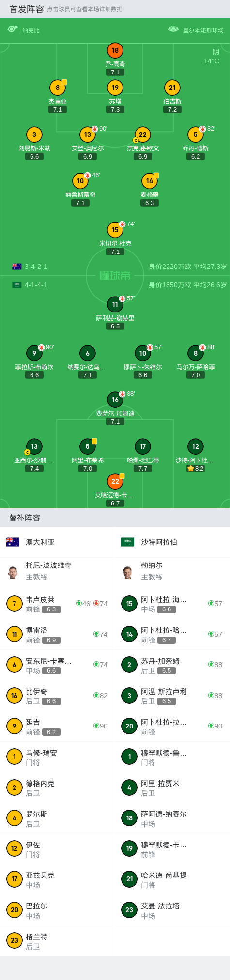The width and height of the screenshot is (230, 980).
Task: Tap Saudi goalkeeper 22 orange icon
Action: [x=115, y=481]
